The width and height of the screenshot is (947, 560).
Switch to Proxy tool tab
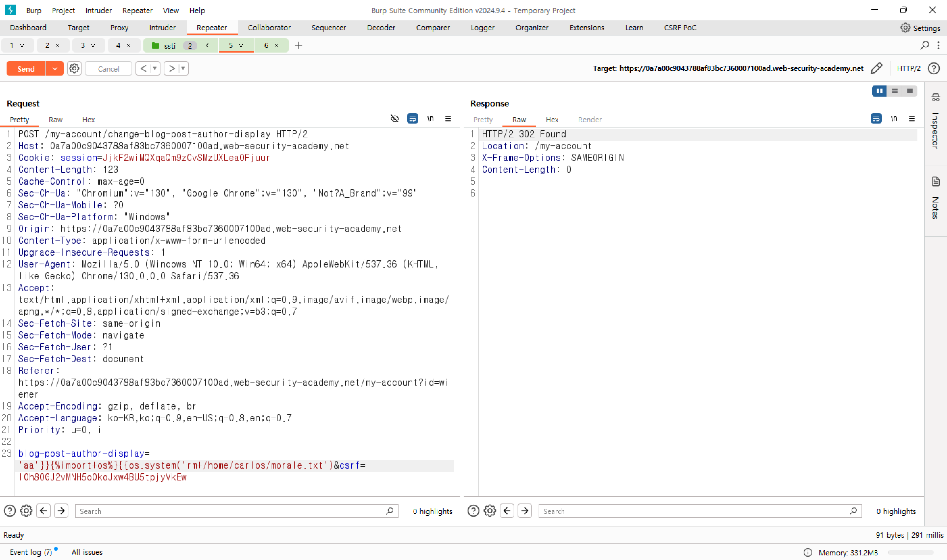[119, 28]
